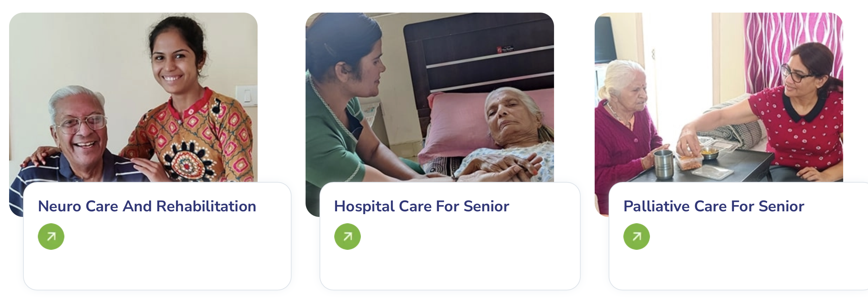868x303 pixels.
Task: Open the Hospital Care For Senior title link
Action: click(422, 206)
